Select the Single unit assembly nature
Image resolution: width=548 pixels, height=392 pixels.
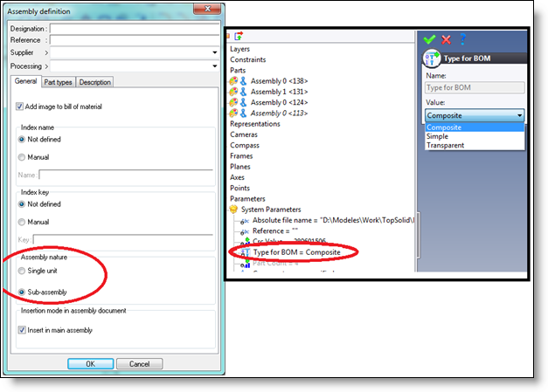coord(20,272)
